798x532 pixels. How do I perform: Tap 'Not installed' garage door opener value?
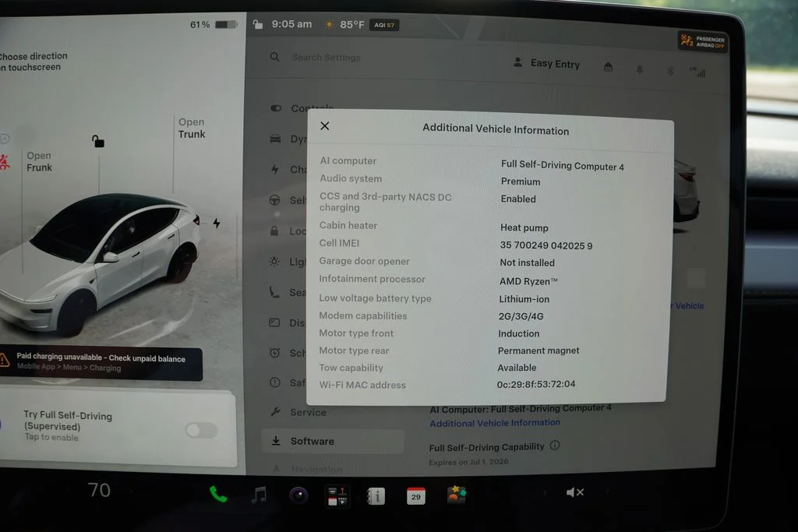coord(528,263)
